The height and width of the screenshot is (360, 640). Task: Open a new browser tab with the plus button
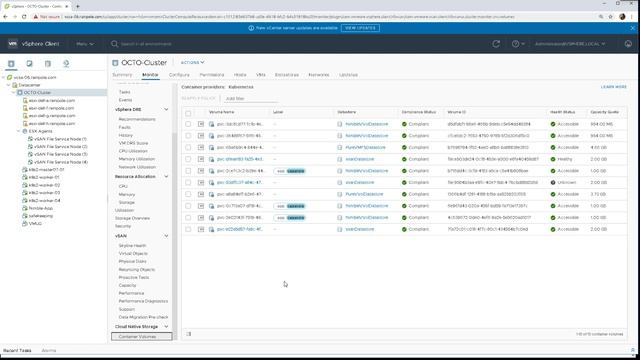[78, 6]
